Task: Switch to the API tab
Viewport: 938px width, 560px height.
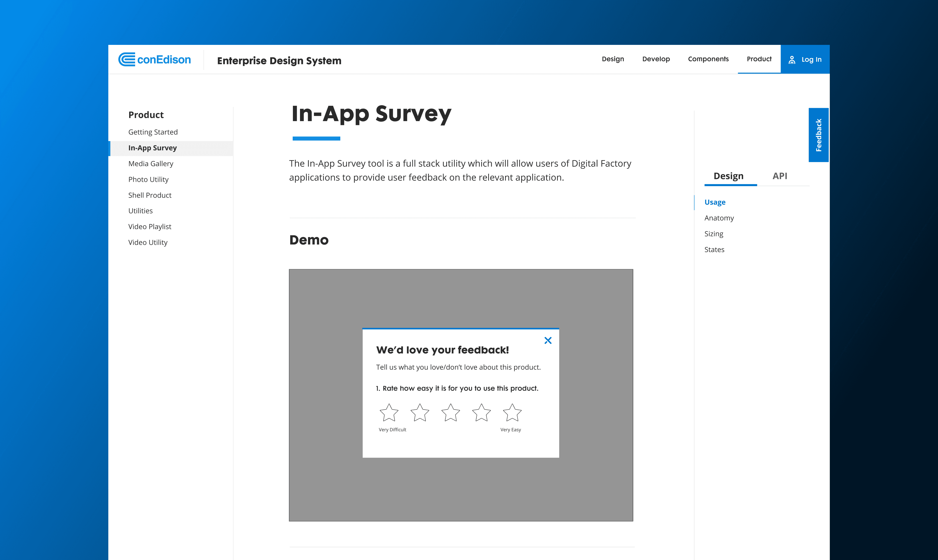Action: 780,176
